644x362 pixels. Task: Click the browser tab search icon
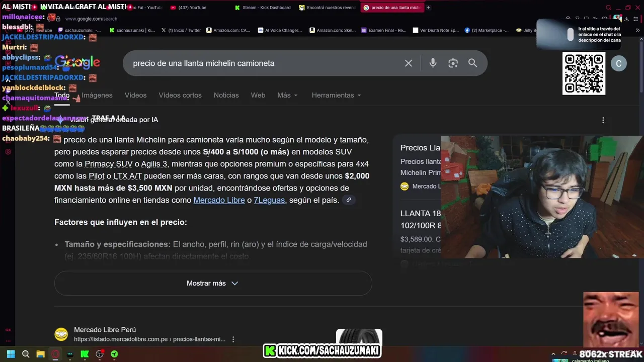(608, 8)
